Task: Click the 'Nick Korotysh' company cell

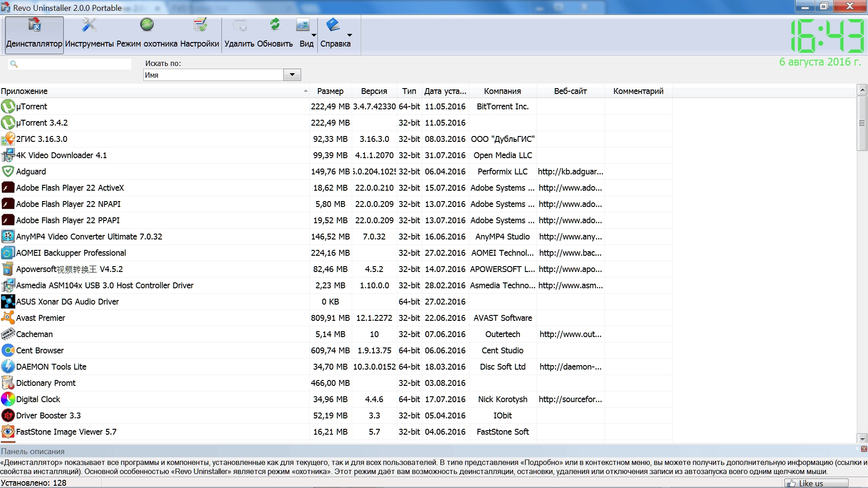Action: [x=503, y=399]
